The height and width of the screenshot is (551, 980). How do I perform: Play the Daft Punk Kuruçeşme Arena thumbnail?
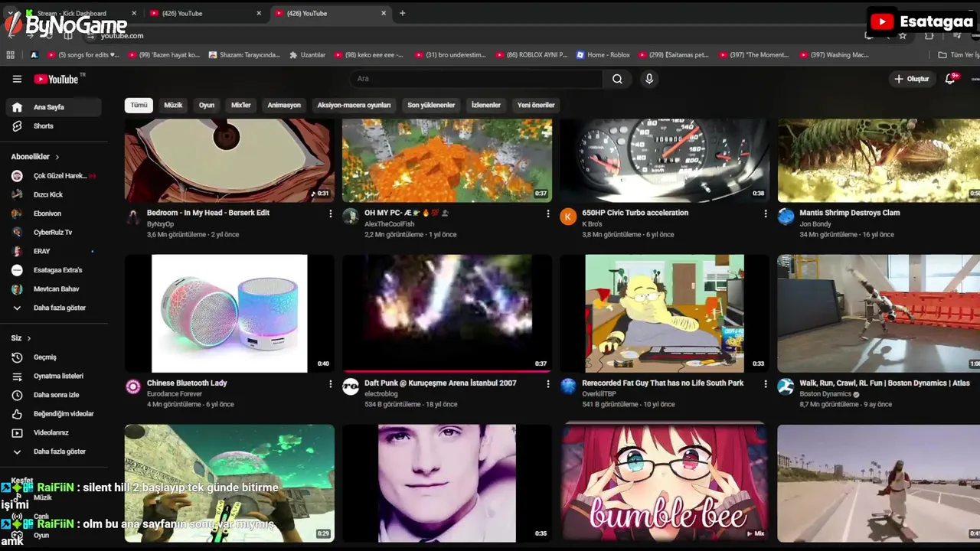tap(447, 314)
